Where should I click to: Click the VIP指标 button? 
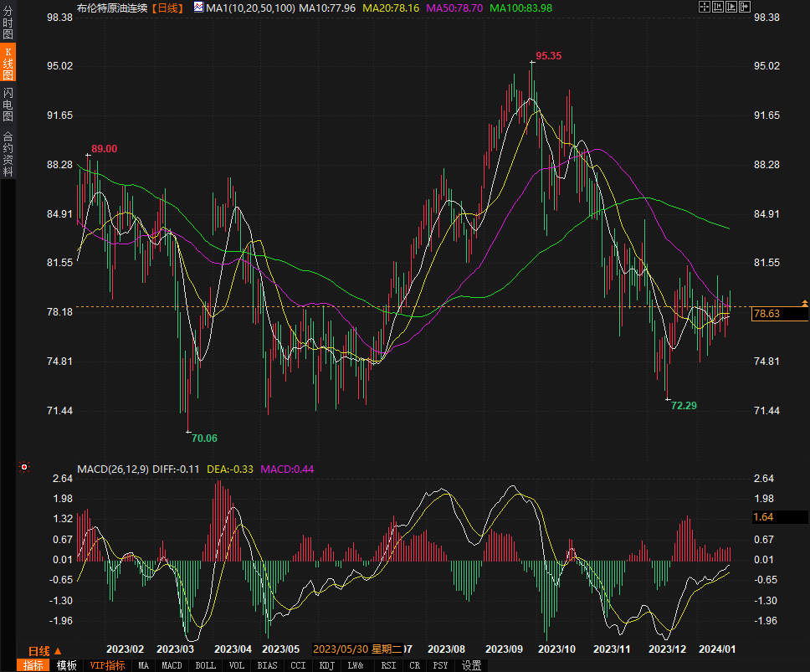pos(107,665)
